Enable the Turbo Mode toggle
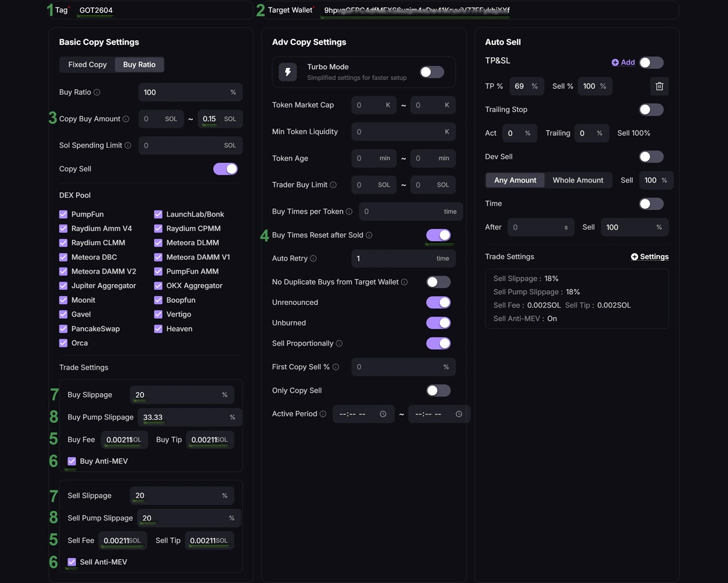Screen dimensions: 728x583 click(x=431, y=72)
